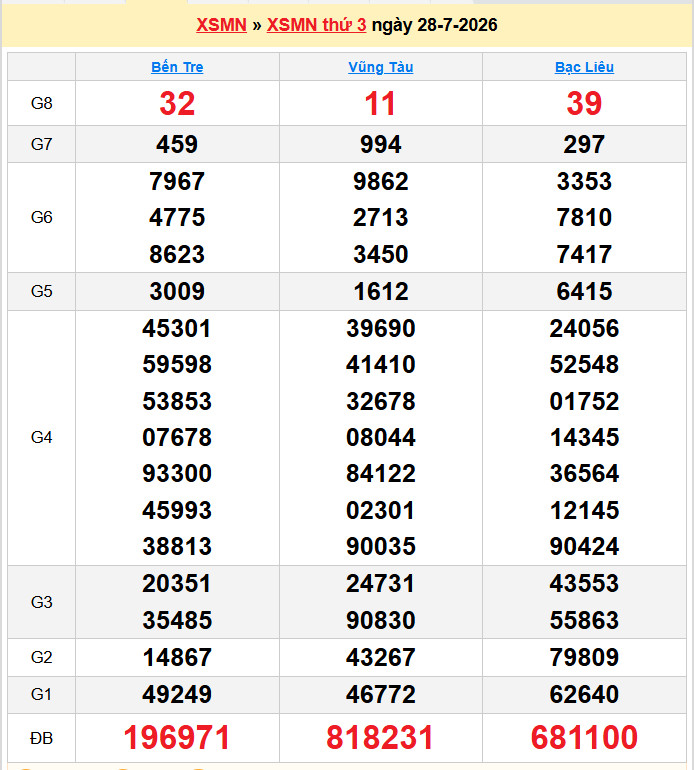Select the G4 number 39690
694x770 pixels.
381,328
